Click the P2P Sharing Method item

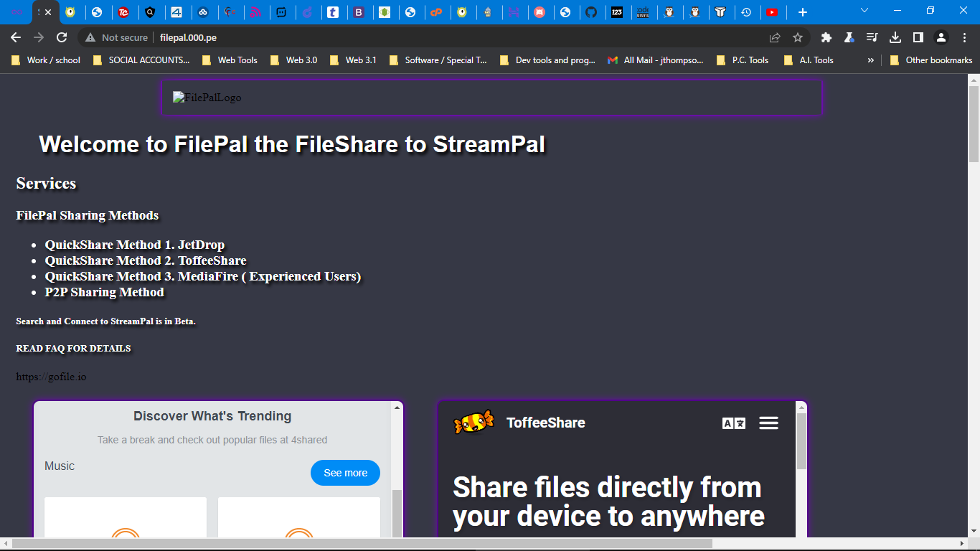[105, 292]
